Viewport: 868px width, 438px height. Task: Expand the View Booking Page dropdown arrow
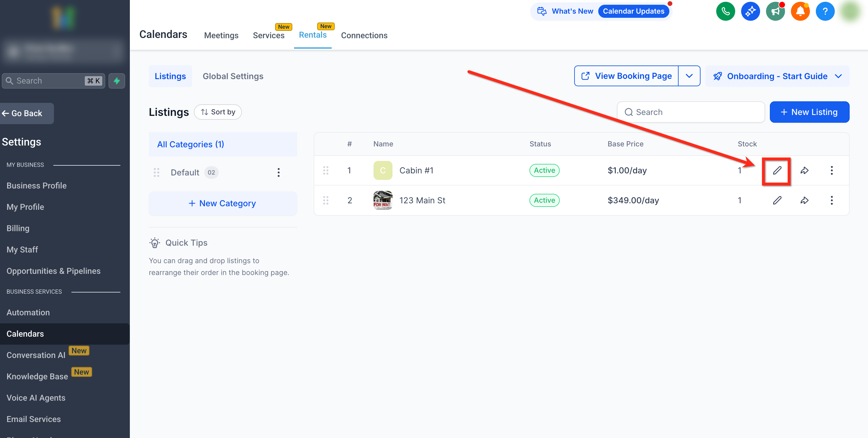[689, 76]
